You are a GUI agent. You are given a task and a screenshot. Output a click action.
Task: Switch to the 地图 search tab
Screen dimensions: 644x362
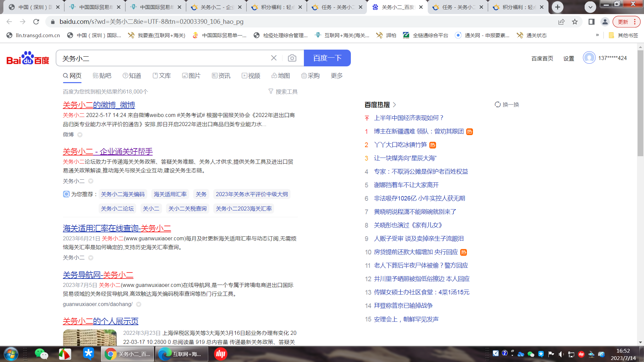click(281, 76)
